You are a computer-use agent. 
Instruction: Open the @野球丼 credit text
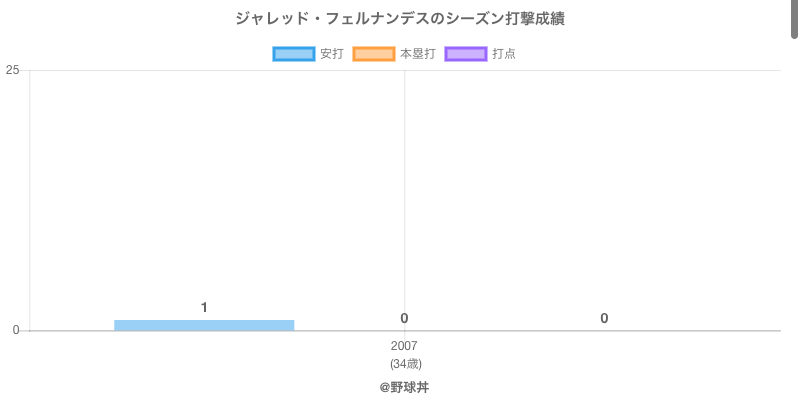[x=404, y=387]
